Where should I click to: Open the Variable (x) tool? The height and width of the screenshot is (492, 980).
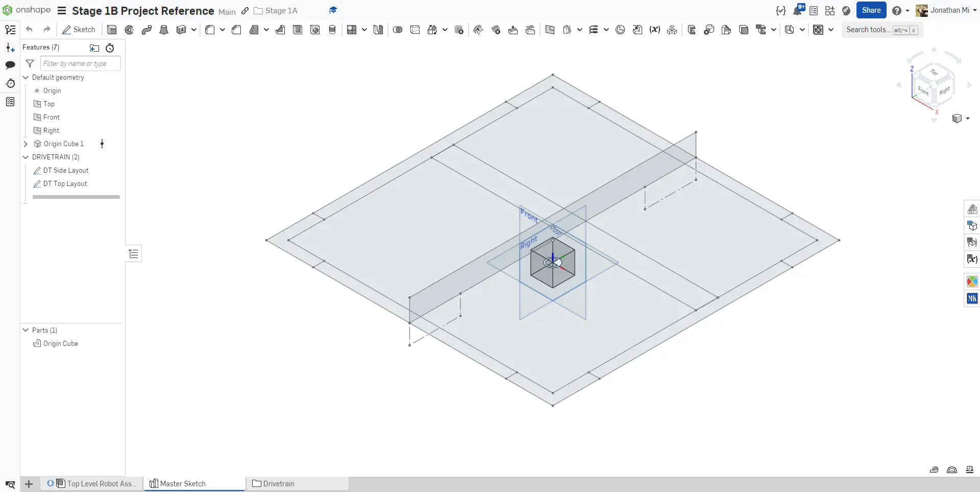pos(655,30)
